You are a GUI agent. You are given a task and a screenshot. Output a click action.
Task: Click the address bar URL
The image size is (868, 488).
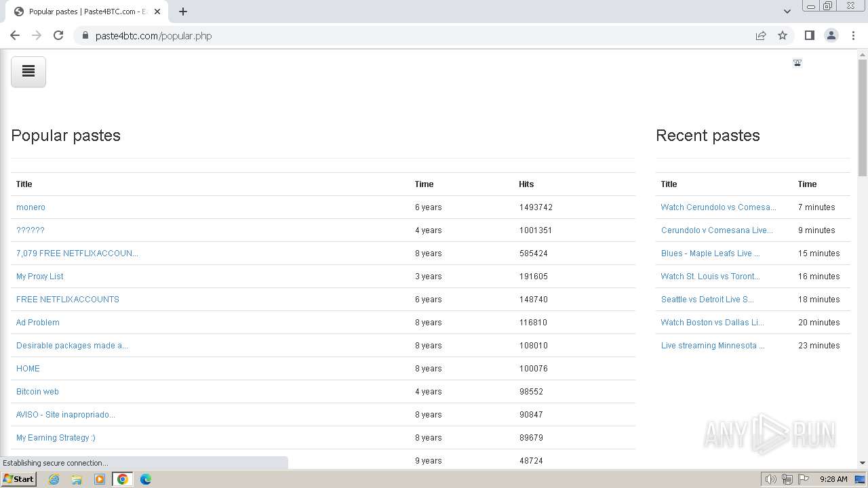coord(153,35)
